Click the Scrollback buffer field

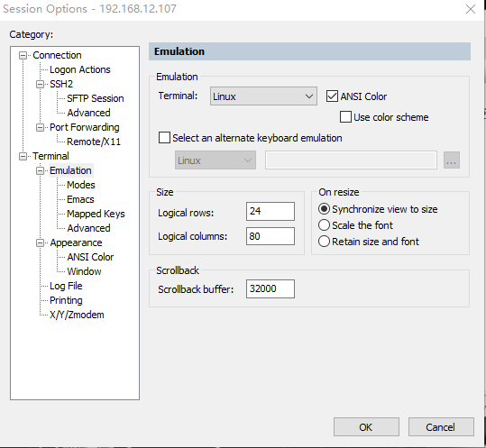(x=271, y=288)
